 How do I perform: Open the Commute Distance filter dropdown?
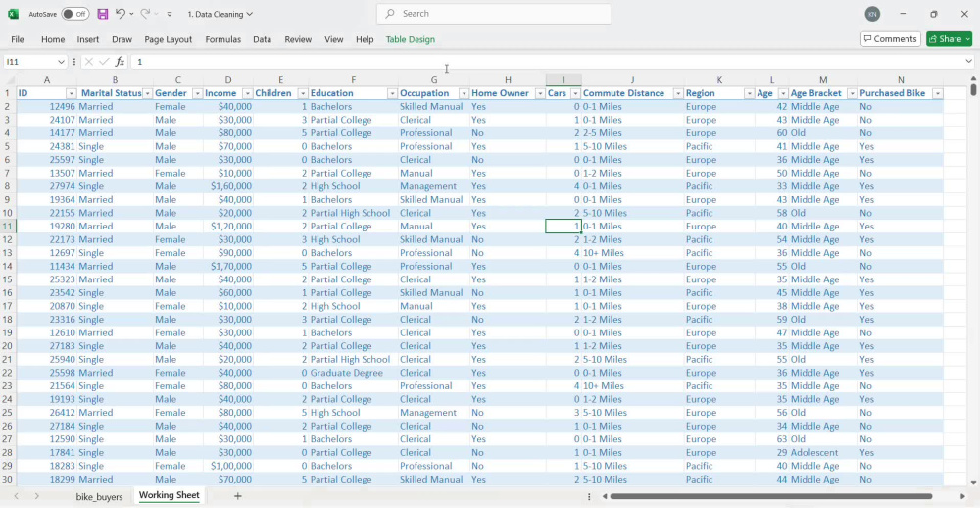click(x=678, y=93)
